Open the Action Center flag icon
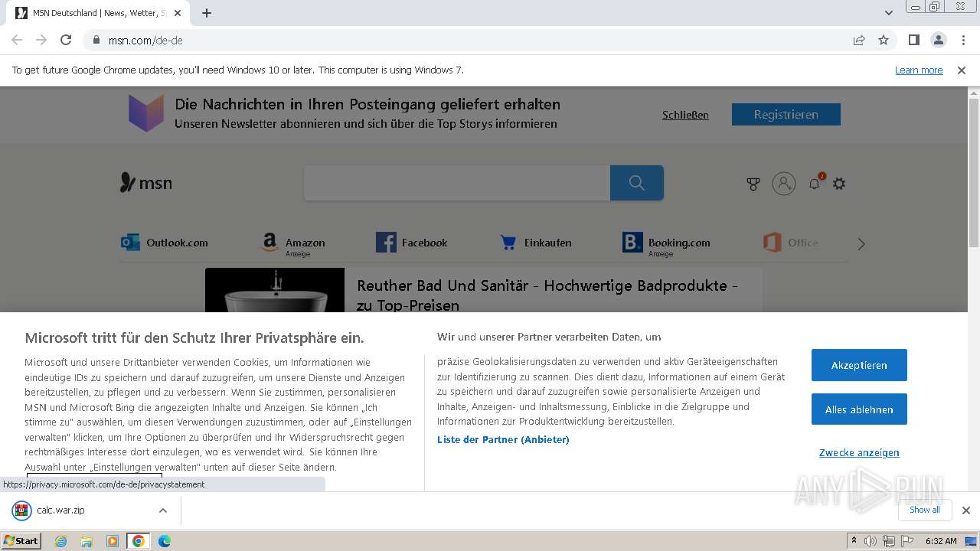The image size is (980, 551). (906, 541)
